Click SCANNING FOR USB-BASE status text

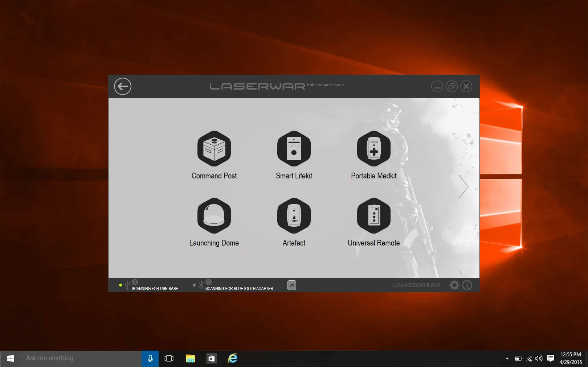pyautogui.click(x=155, y=289)
